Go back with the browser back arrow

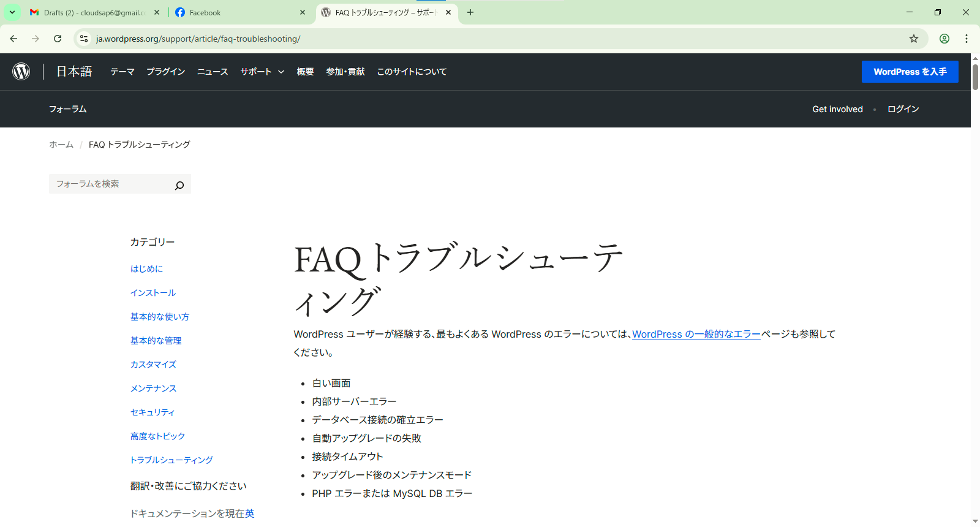13,39
